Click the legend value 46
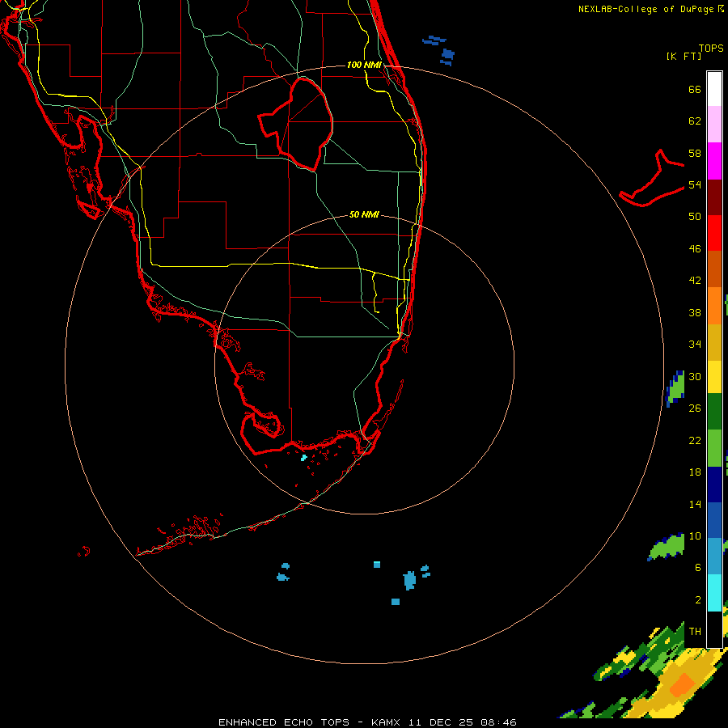Screen dimensions: 728x728 tap(695, 248)
